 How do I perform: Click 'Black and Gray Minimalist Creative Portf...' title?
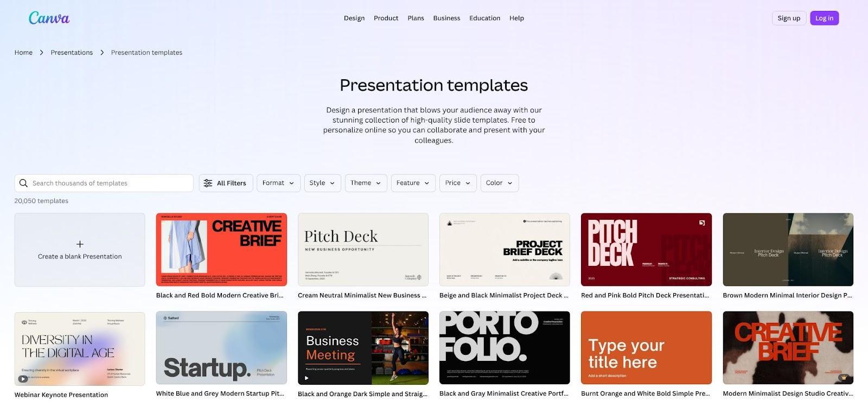[504, 394]
